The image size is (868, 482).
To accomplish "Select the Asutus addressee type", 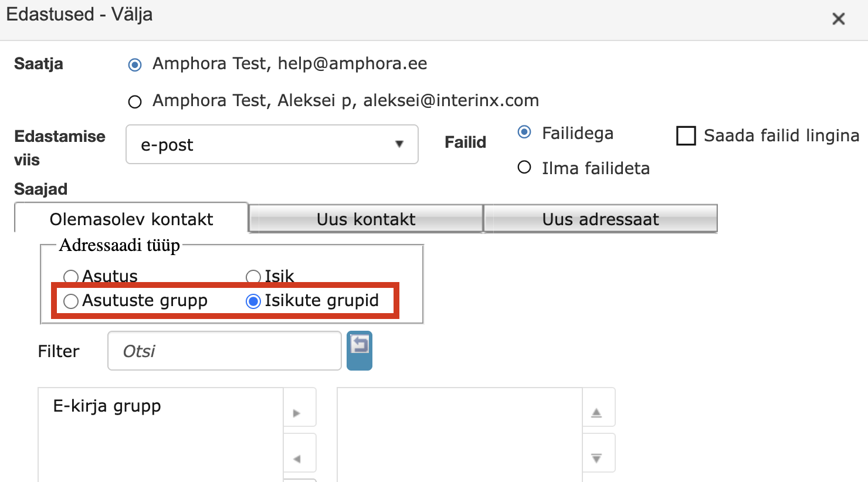I will 71,276.
